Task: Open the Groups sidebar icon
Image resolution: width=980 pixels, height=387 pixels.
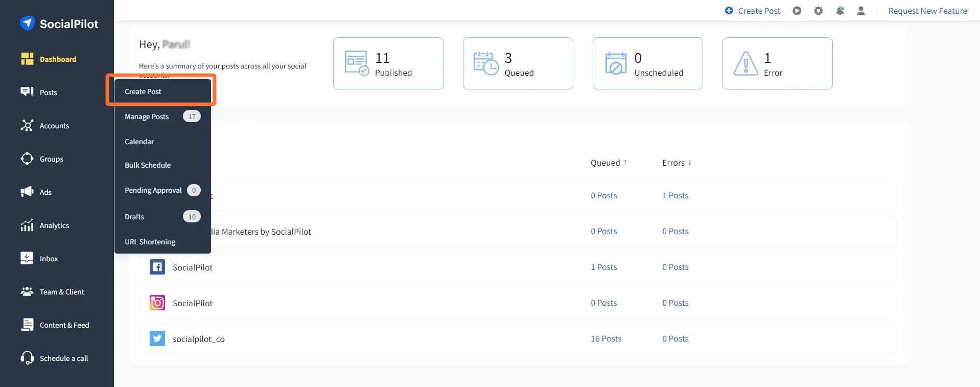Action: (x=27, y=158)
